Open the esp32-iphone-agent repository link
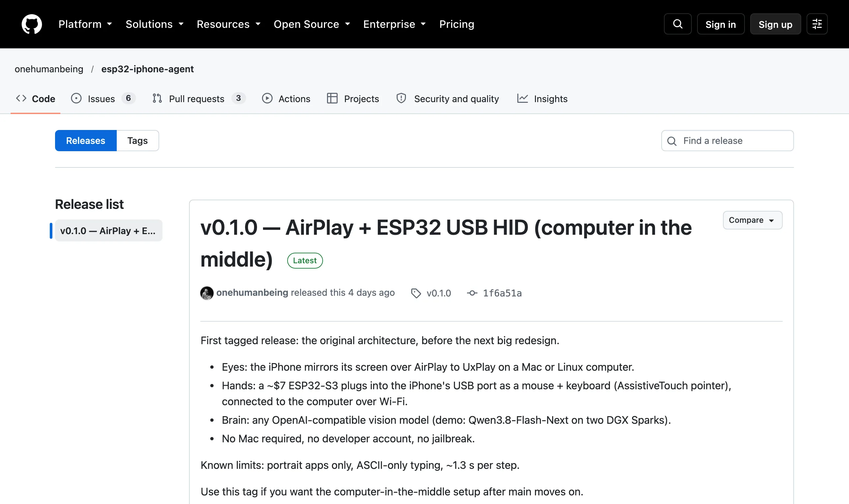The width and height of the screenshot is (849, 504). 147,69
